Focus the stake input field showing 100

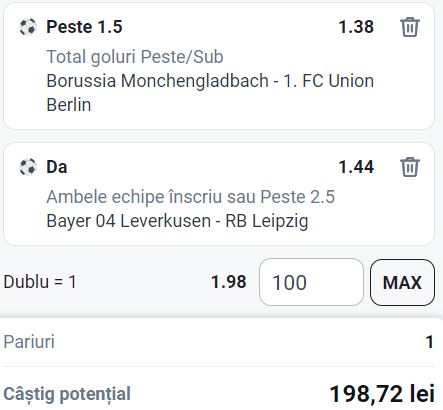pos(311,282)
